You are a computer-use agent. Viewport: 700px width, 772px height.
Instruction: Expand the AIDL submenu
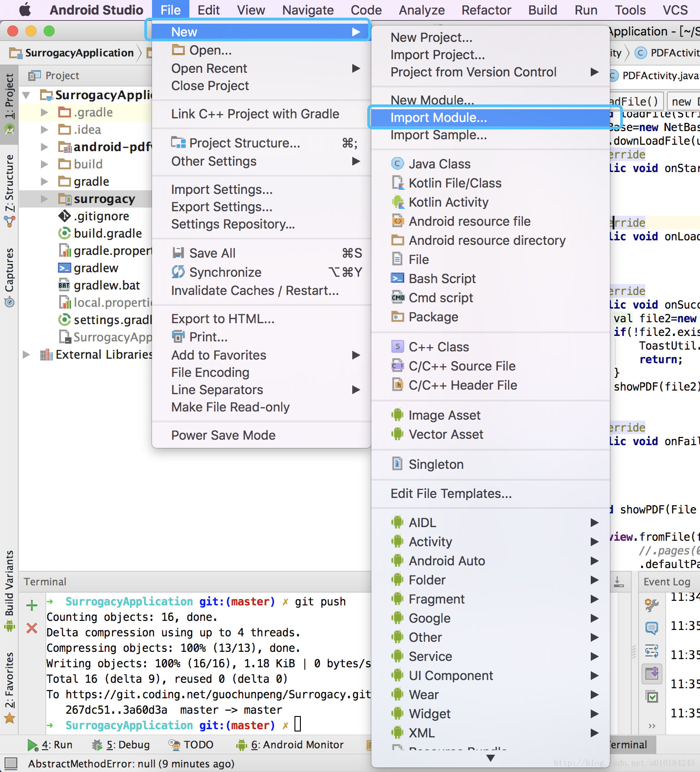491,523
